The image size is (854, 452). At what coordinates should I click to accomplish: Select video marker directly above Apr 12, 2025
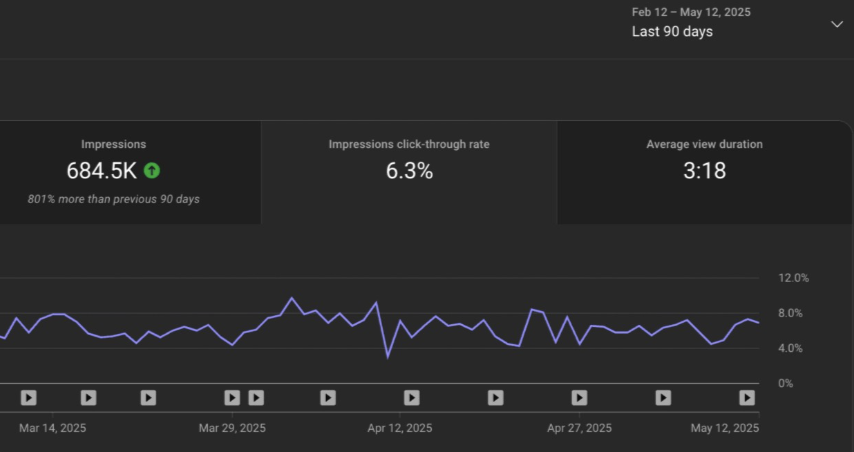(x=410, y=397)
